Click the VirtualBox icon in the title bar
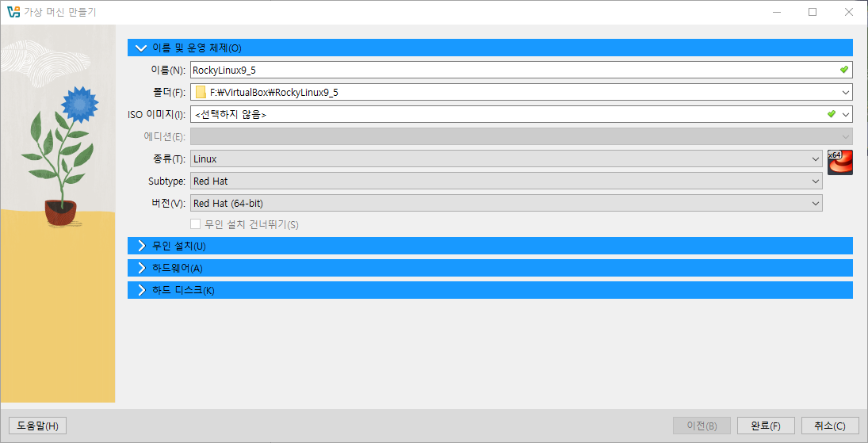Image resolution: width=868 pixels, height=443 pixels. click(x=13, y=12)
